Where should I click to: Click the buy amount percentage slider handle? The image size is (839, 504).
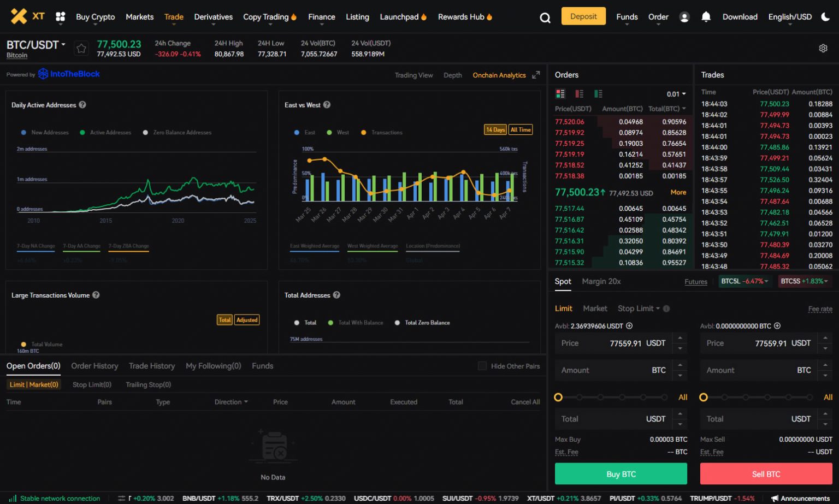pos(558,397)
